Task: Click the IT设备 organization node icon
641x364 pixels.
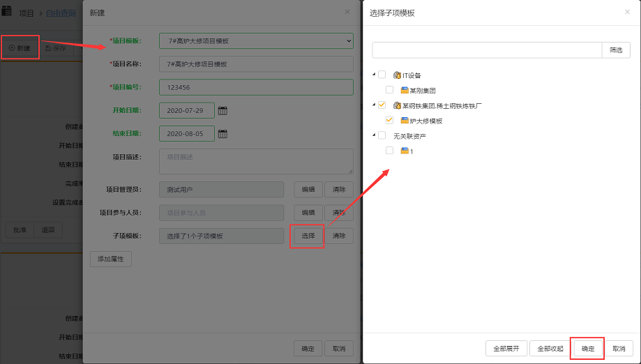Action: [x=397, y=75]
